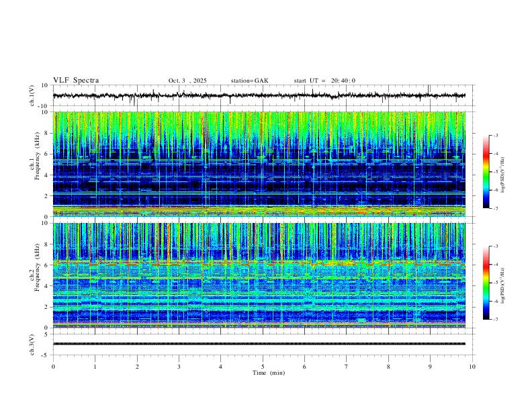Screen dimensions: 532x411
Task: Click the "-7" value on ch.2 colorbar
Action: tap(496, 319)
